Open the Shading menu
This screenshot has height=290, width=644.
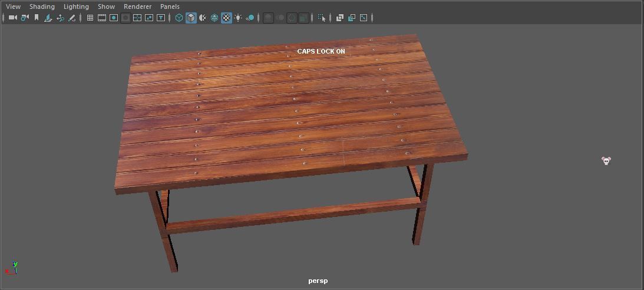click(42, 6)
